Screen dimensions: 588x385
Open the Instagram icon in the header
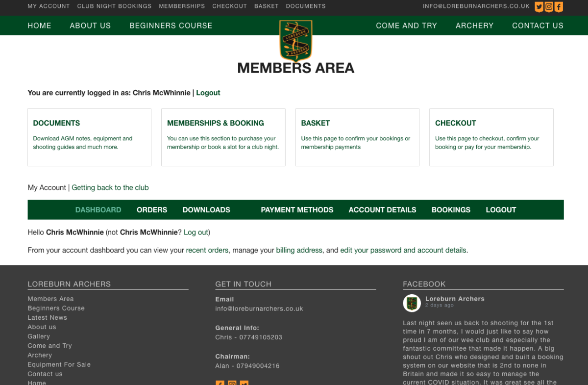click(x=549, y=7)
